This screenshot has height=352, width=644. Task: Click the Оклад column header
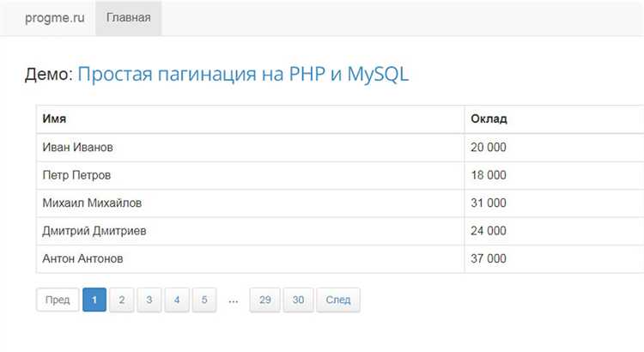tap(554, 119)
